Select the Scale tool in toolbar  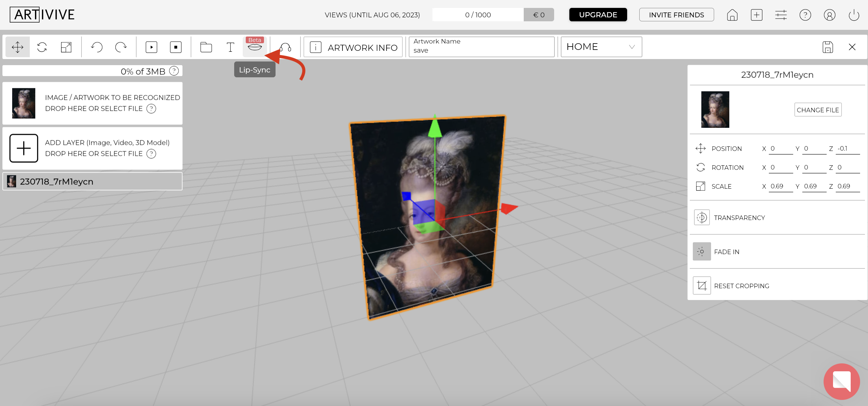[66, 47]
